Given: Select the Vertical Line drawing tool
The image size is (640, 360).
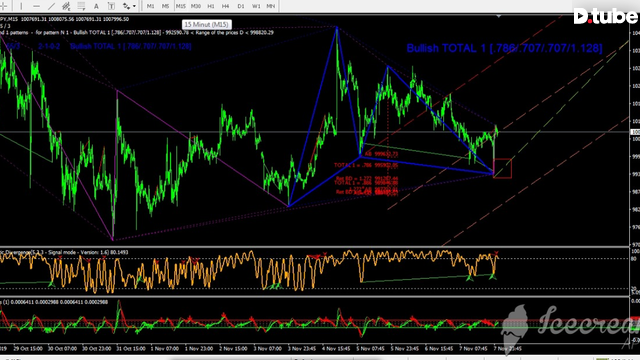Looking at the screenshot, I should point(21,6).
